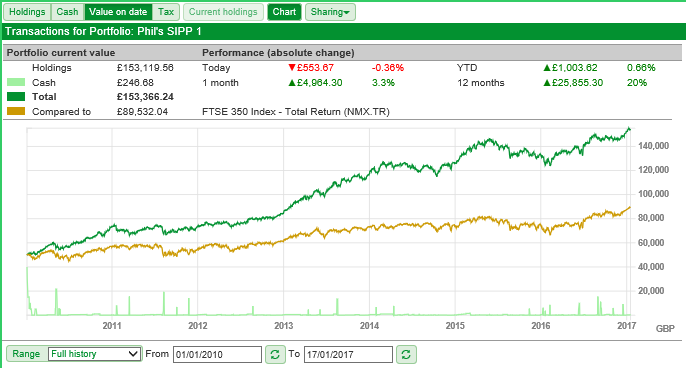The width and height of the screenshot is (686, 368).
Task: Select the Value on date tab
Action: [x=118, y=12]
